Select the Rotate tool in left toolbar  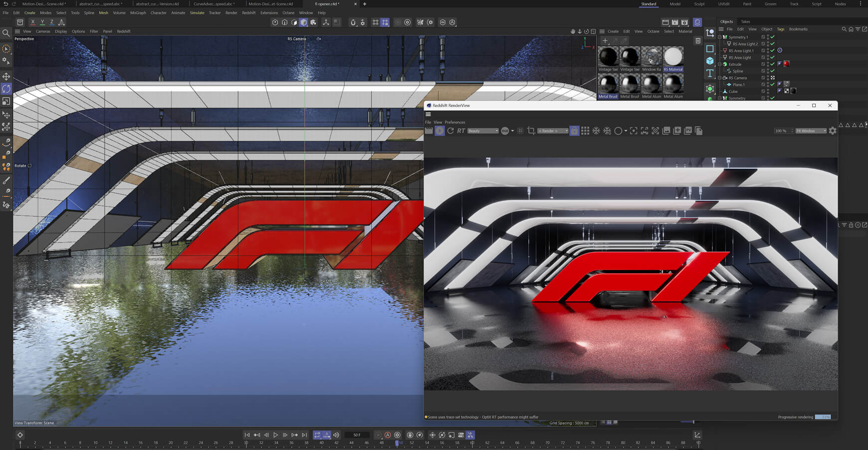[x=6, y=89]
